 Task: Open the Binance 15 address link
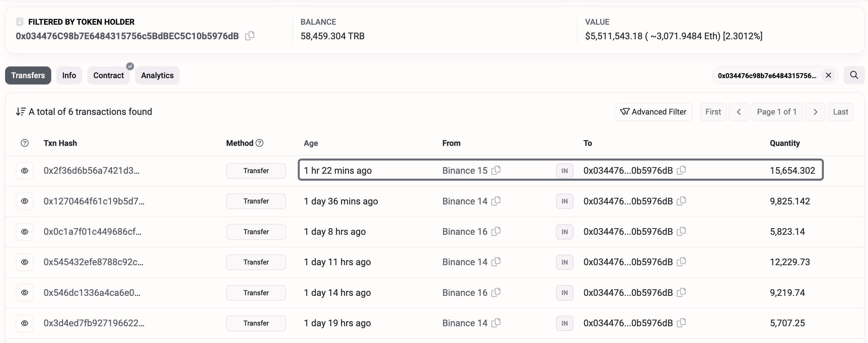tap(465, 170)
